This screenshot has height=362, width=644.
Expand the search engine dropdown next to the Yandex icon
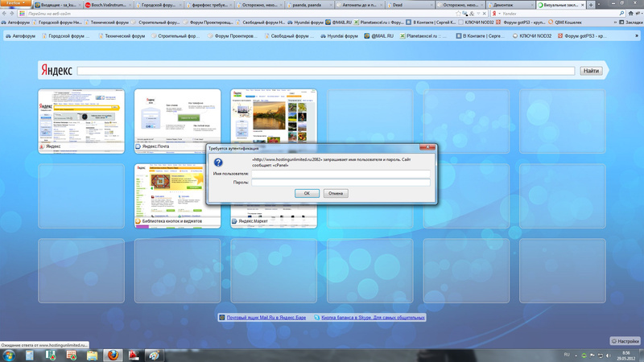click(x=499, y=14)
